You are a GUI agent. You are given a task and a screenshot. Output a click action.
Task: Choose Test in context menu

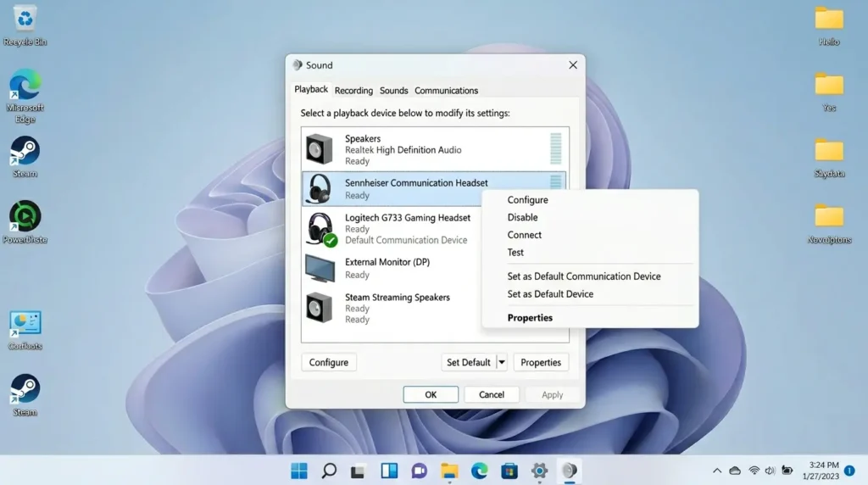click(x=515, y=252)
